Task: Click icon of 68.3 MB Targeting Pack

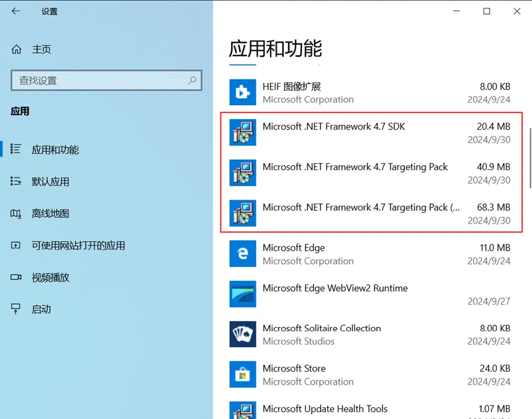Action: pyautogui.click(x=242, y=213)
